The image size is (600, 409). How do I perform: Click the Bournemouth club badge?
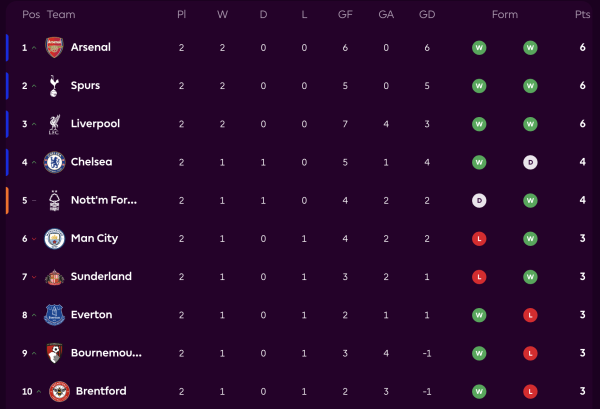coord(54,353)
